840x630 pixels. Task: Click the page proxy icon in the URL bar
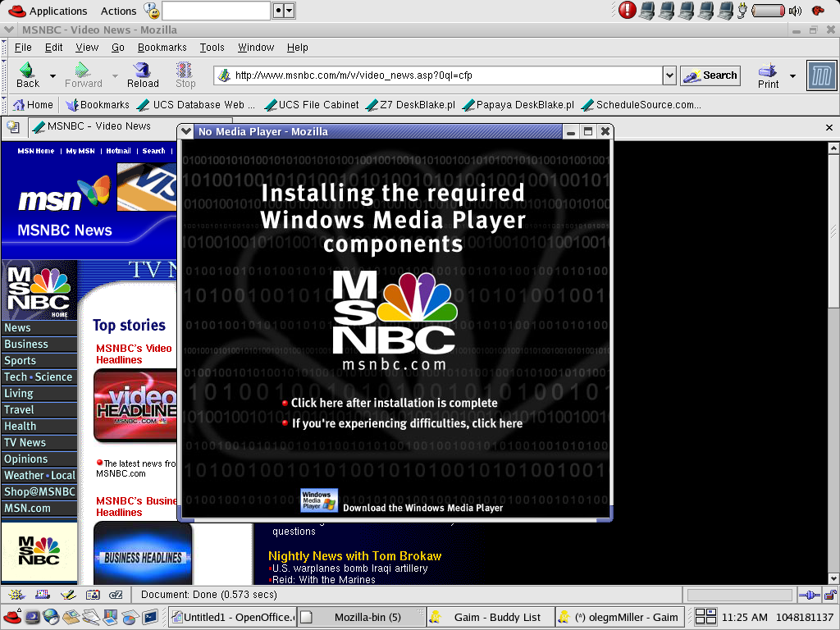tap(225, 75)
